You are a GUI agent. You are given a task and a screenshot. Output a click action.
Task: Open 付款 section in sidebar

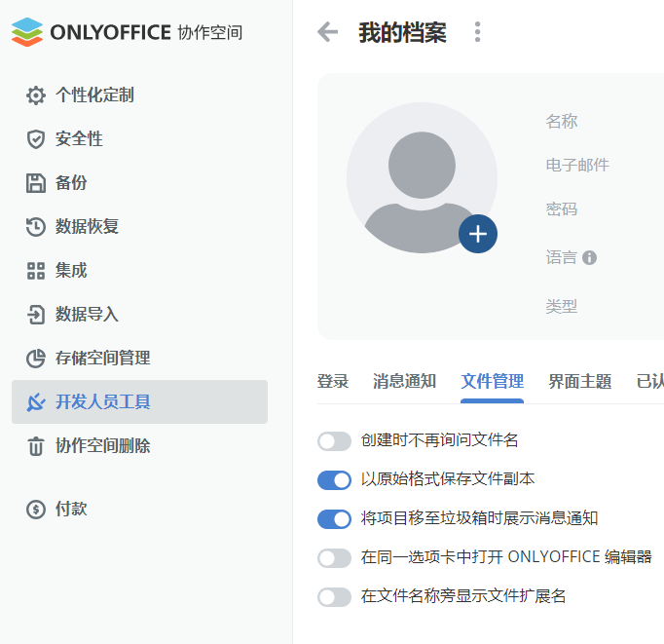pos(140,509)
